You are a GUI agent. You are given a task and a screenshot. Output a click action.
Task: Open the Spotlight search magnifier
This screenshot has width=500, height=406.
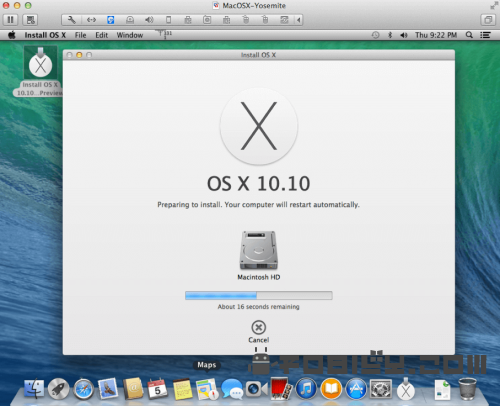pos(469,35)
